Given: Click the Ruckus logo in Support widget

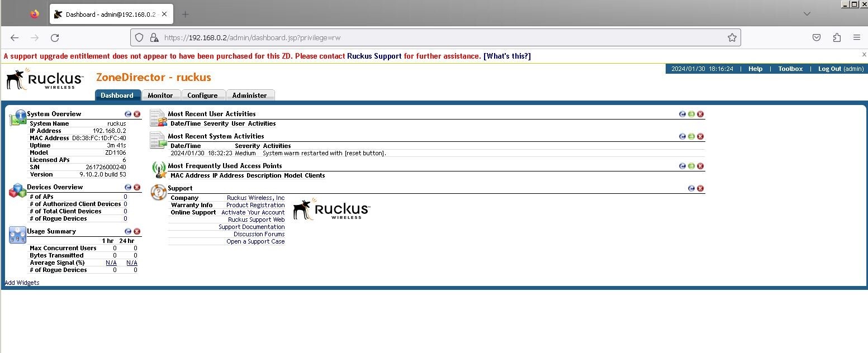Looking at the screenshot, I should (331, 208).
